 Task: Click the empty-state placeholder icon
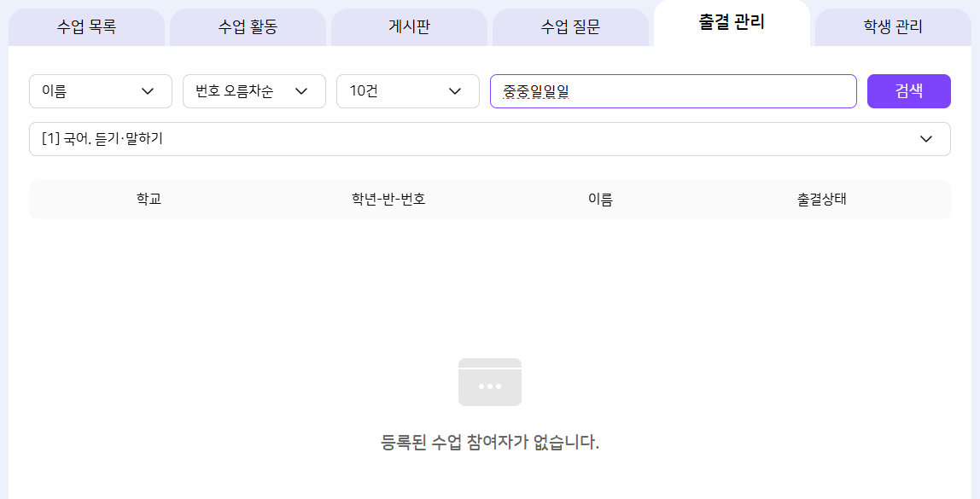(490, 382)
